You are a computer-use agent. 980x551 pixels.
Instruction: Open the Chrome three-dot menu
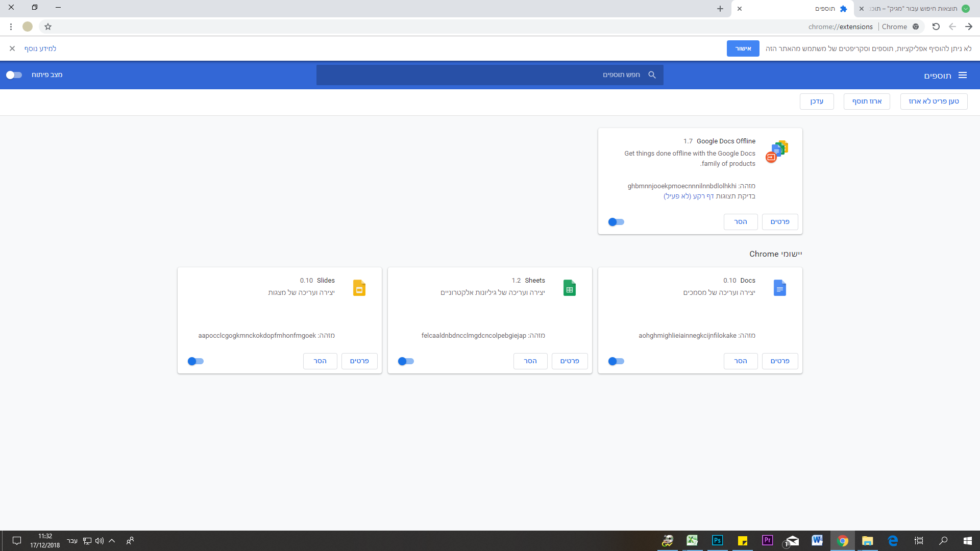click(x=11, y=27)
